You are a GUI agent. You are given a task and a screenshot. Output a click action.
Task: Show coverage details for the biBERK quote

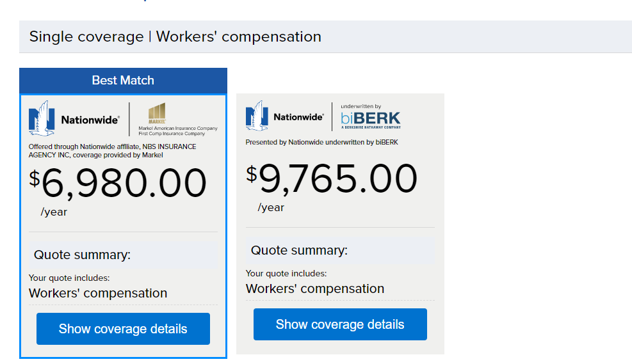pyautogui.click(x=340, y=324)
